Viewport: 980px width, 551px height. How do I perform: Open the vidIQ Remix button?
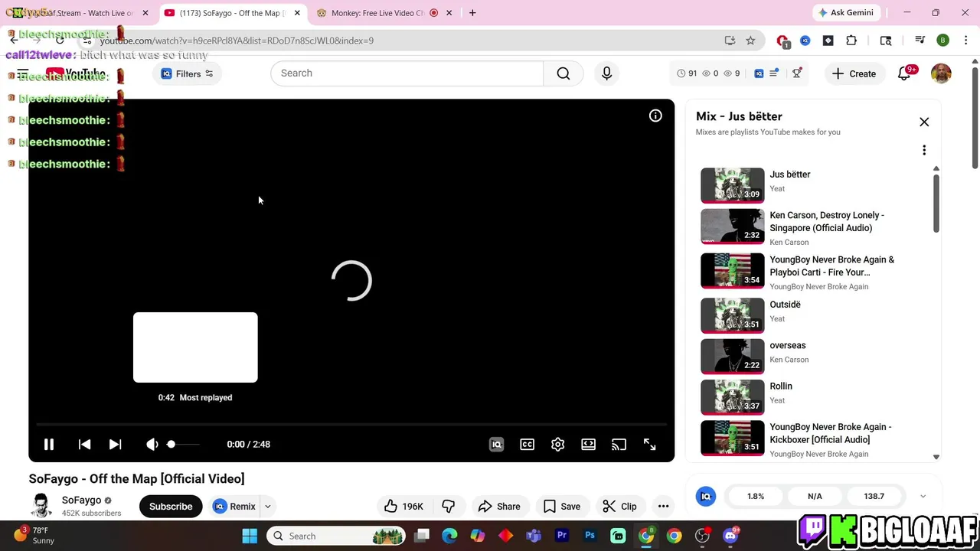tap(234, 506)
